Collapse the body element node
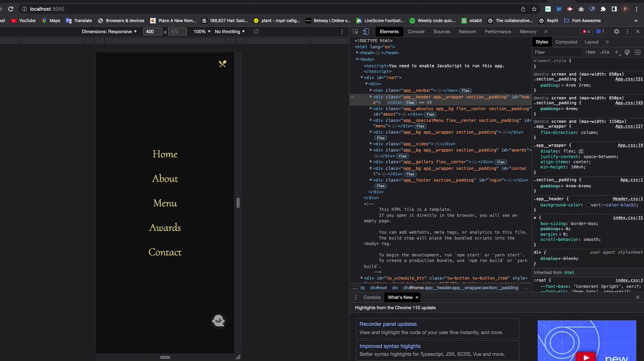The width and height of the screenshot is (644, 361). [x=357, y=59]
